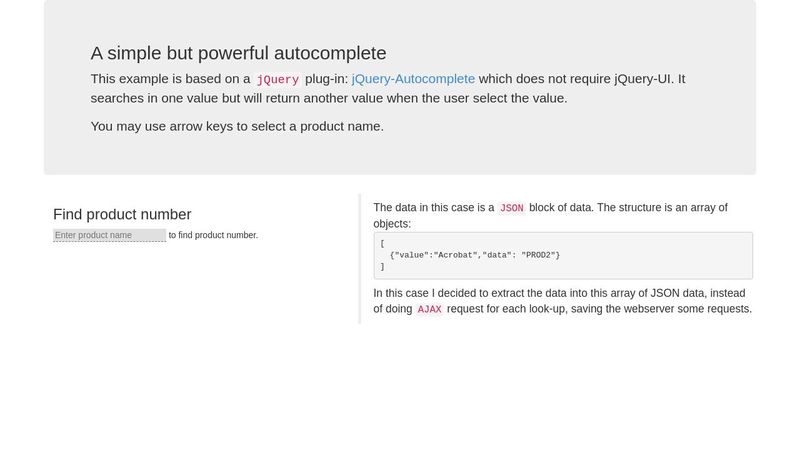Click the 'Find product number' heading
Image resolution: width=800 pixels, height=450 pixels.
pyautogui.click(x=122, y=214)
